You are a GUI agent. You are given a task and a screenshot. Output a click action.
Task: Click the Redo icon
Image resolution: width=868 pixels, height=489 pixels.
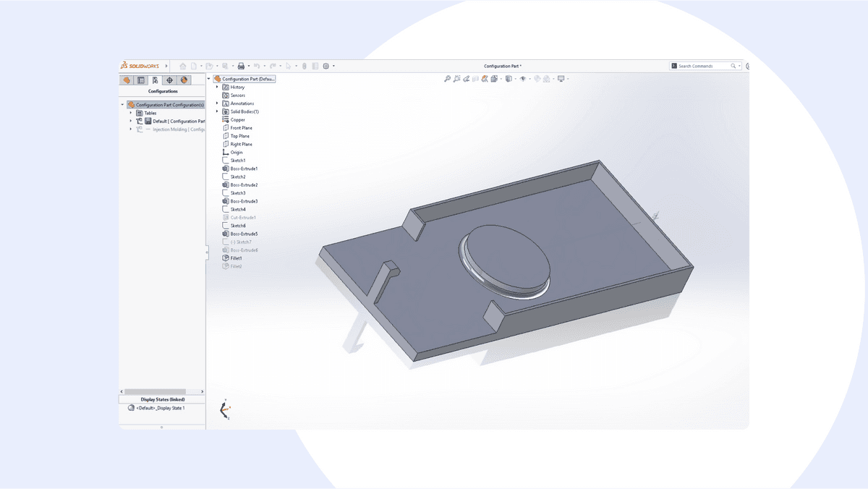point(273,66)
